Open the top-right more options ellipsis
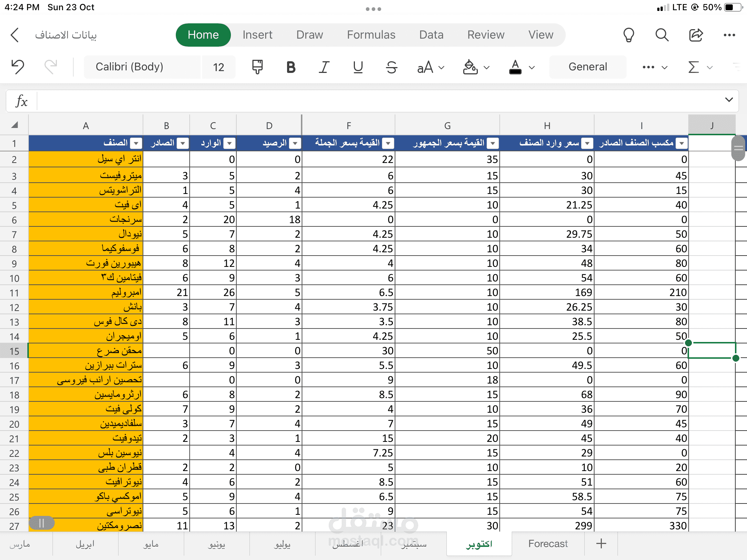This screenshot has width=747, height=560. (x=729, y=35)
